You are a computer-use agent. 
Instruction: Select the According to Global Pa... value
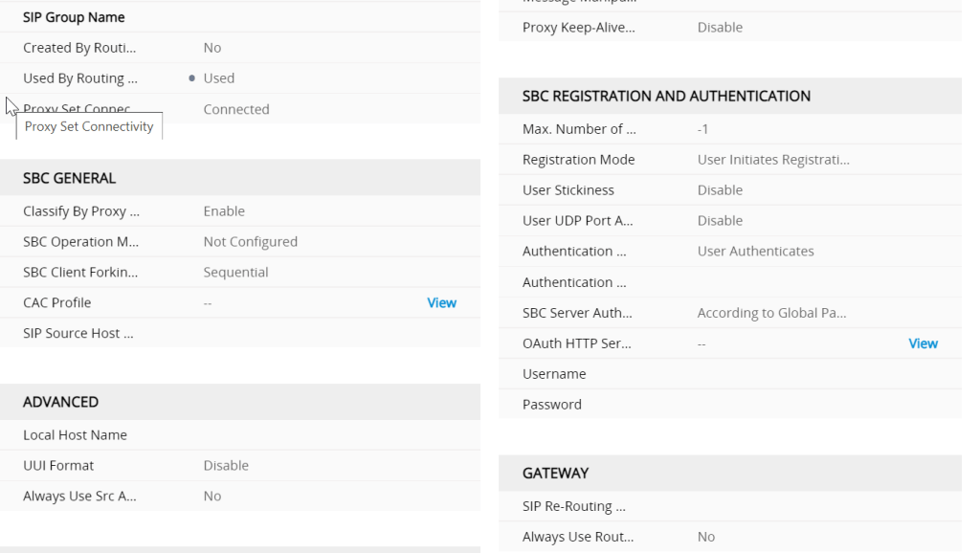coord(771,313)
